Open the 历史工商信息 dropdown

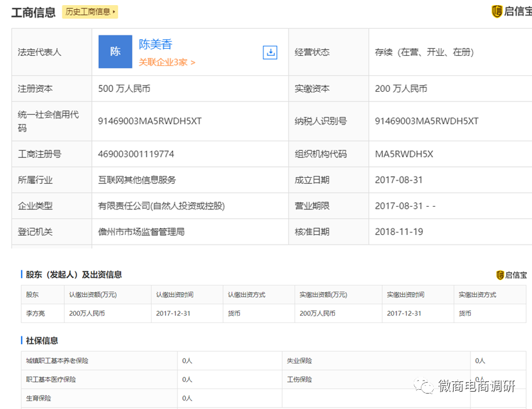pyautogui.click(x=89, y=12)
